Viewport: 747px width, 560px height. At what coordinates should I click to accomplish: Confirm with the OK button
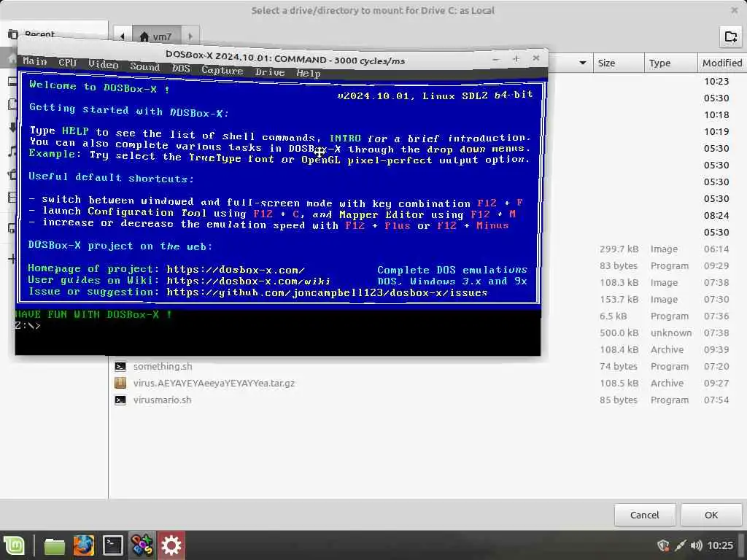711,515
